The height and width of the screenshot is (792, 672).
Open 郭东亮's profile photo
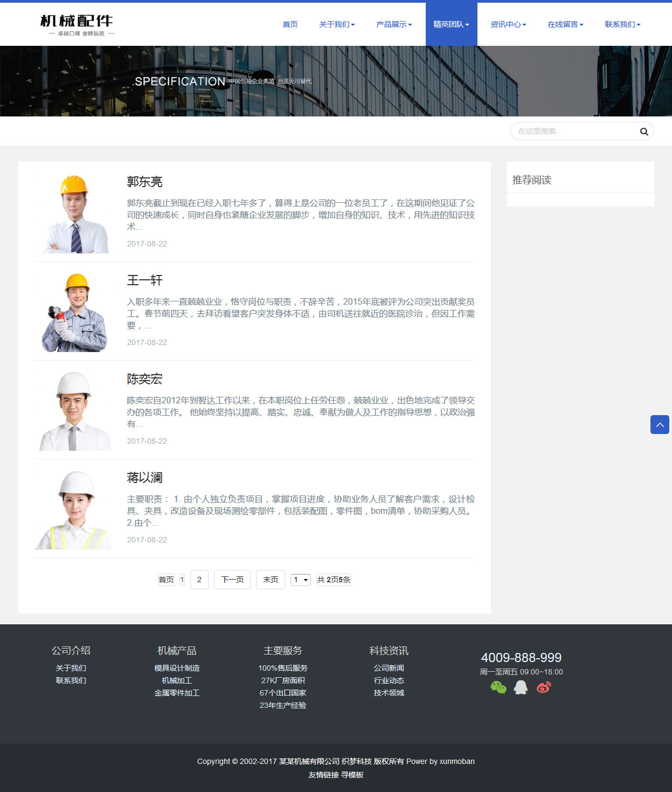(75, 214)
